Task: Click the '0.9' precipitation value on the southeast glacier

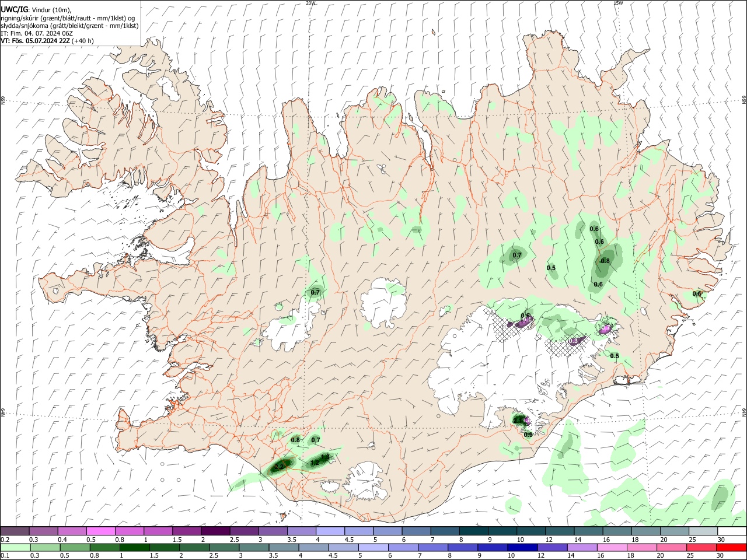Action: tap(528, 435)
